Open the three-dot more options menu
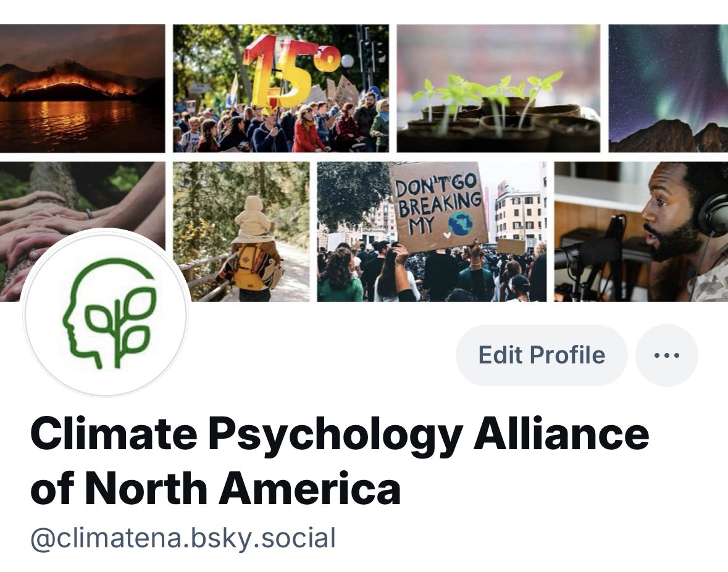728x572 pixels. point(667,355)
